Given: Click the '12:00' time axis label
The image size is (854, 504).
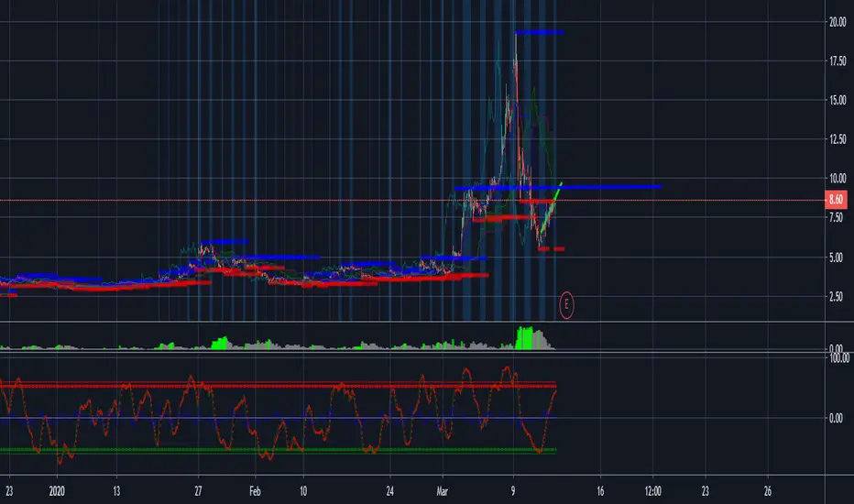Looking at the screenshot, I should [x=653, y=491].
